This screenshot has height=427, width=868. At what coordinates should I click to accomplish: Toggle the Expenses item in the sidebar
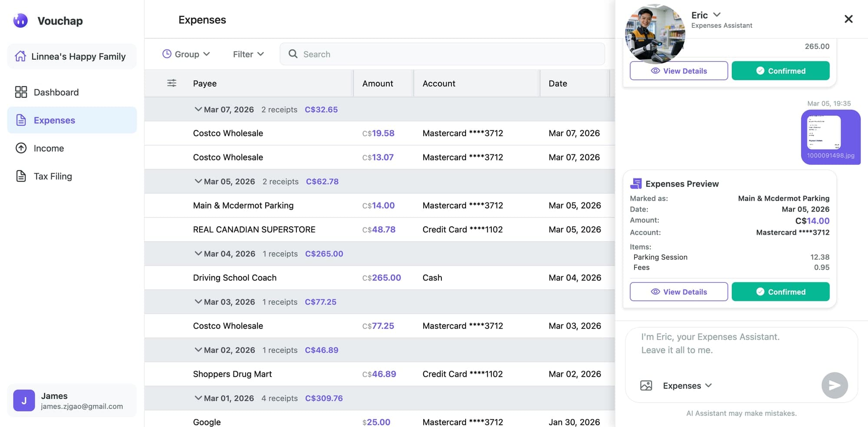point(54,120)
